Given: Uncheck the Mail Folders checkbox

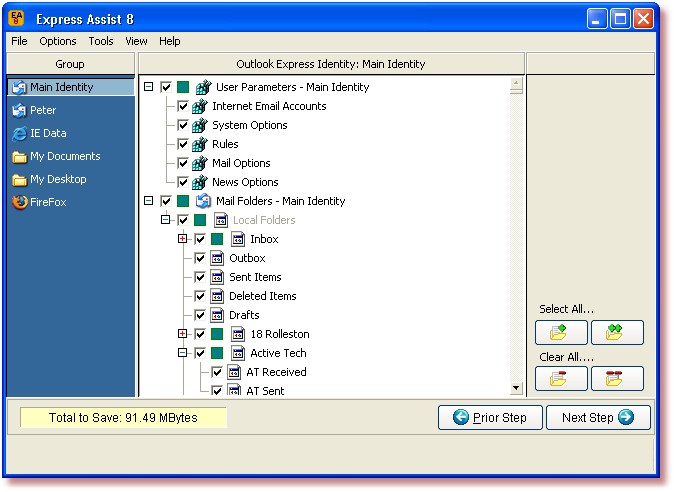Looking at the screenshot, I should coord(166,201).
